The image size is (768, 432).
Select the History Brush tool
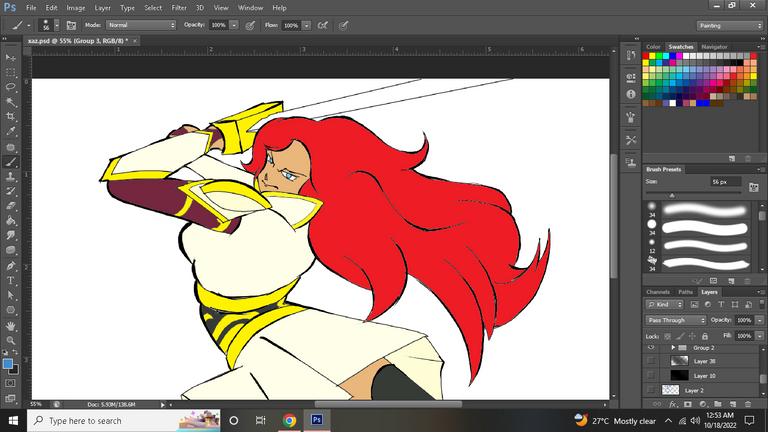coord(10,191)
